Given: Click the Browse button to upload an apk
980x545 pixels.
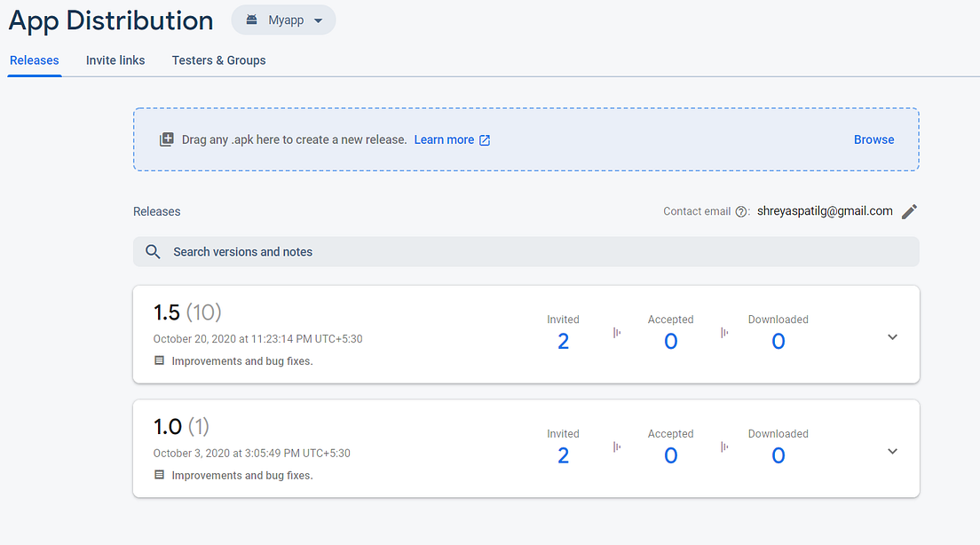Looking at the screenshot, I should point(873,139).
